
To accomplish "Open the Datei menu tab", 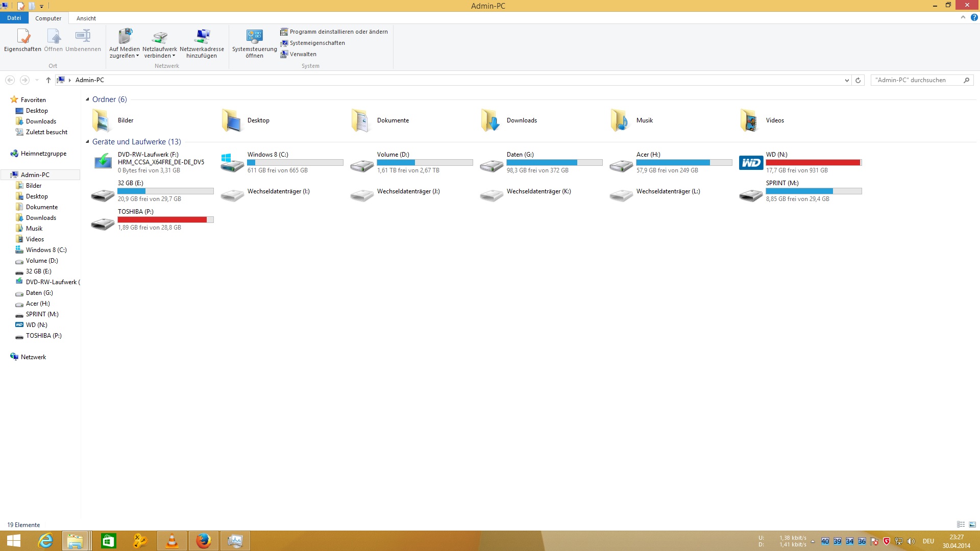I will (14, 18).
